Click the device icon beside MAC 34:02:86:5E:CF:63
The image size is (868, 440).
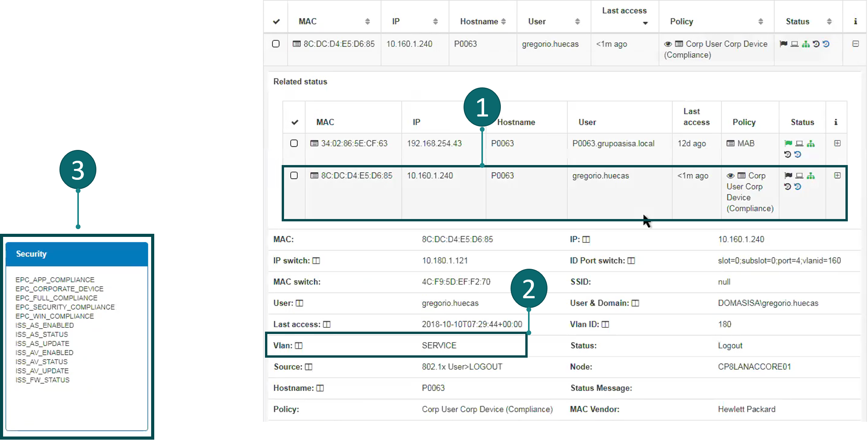tap(314, 144)
